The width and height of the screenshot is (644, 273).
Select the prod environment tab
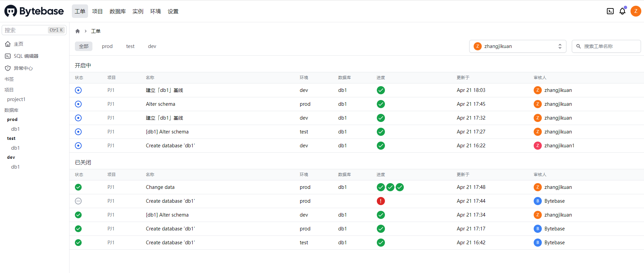coord(107,46)
